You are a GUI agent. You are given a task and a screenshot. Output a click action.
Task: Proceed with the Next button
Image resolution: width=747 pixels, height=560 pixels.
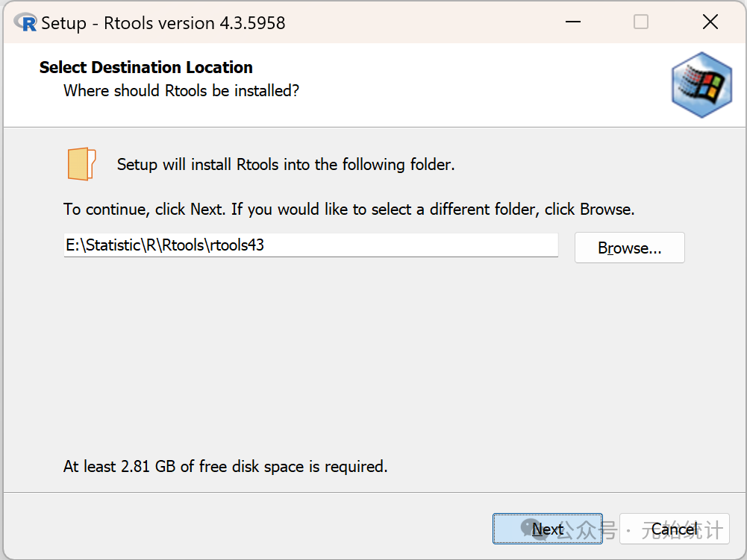coord(547,529)
